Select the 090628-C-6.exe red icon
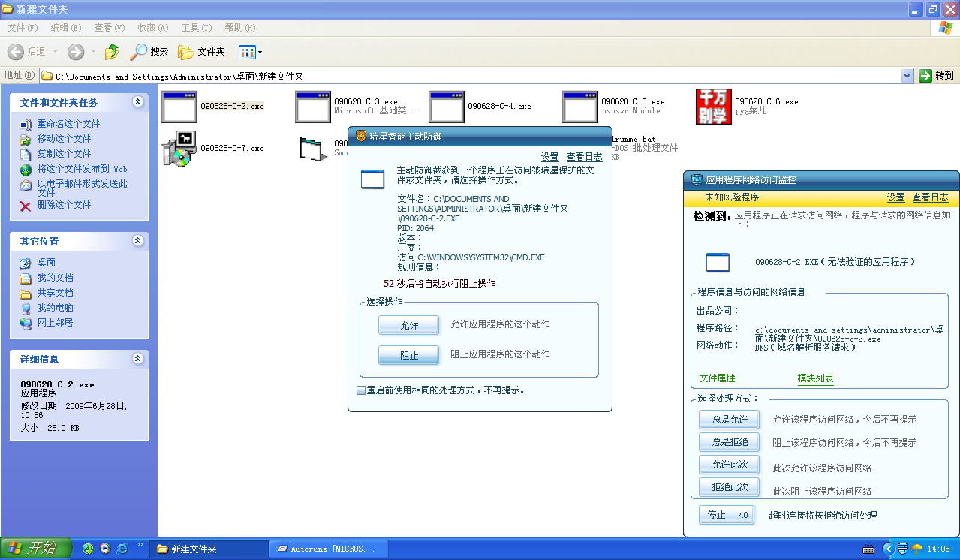 click(x=714, y=107)
